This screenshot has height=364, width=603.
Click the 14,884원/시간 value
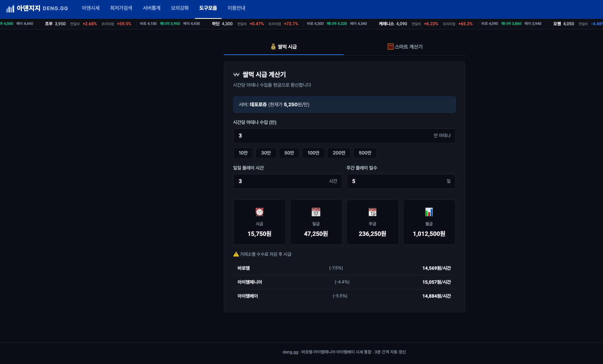[436, 296]
